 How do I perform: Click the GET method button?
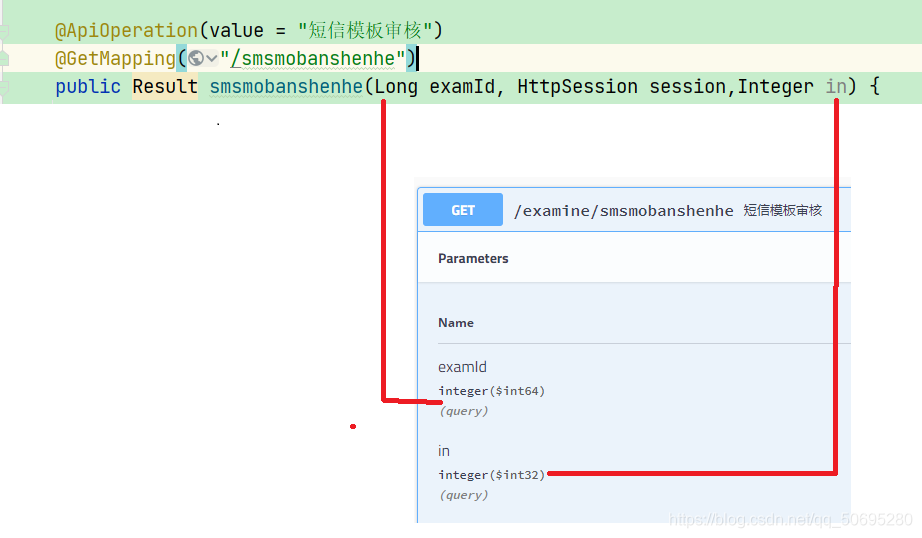[x=463, y=210]
